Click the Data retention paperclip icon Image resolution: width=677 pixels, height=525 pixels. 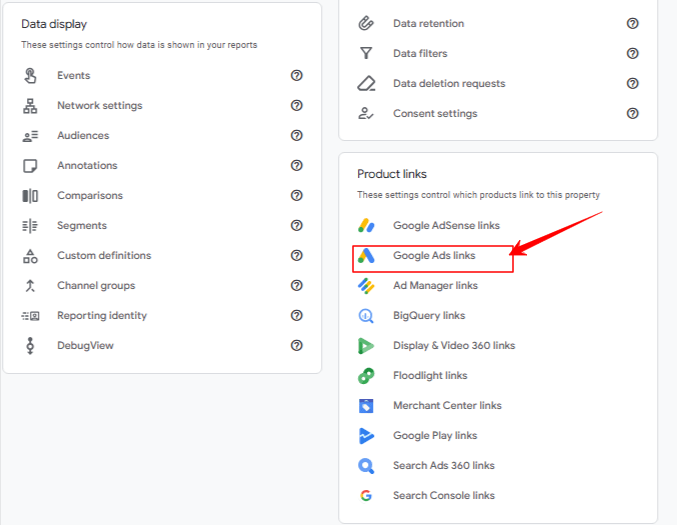coord(366,23)
